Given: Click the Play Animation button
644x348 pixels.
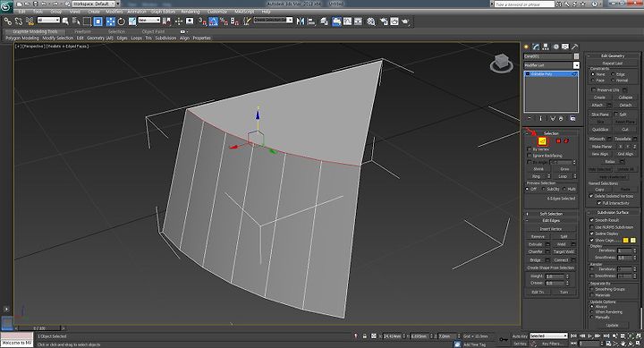Looking at the screenshot, I should [589, 336].
